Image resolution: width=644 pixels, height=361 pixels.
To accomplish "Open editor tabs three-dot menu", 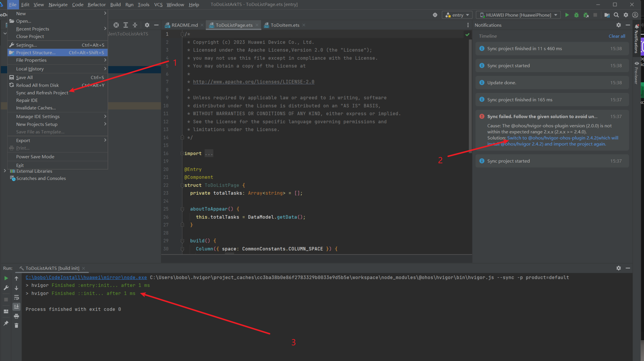I will click(x=468, y=25).
